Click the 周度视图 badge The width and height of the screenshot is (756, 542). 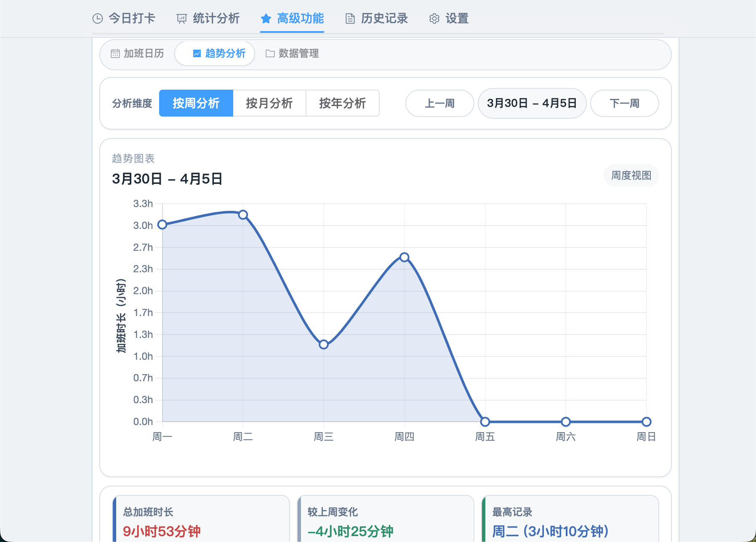(631, 175)
